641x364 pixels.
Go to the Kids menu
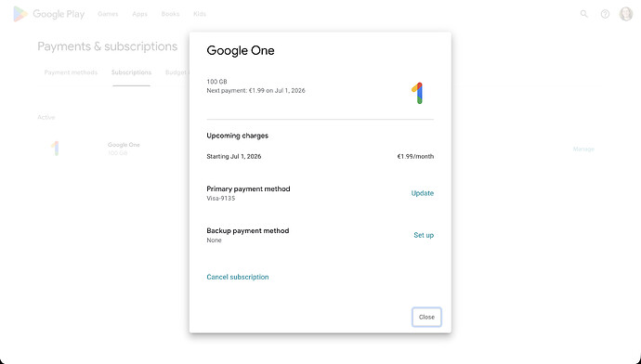point(200,14)
